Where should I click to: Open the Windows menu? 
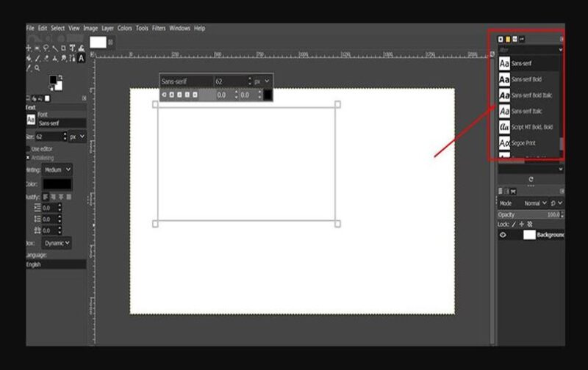pos(179,28)
